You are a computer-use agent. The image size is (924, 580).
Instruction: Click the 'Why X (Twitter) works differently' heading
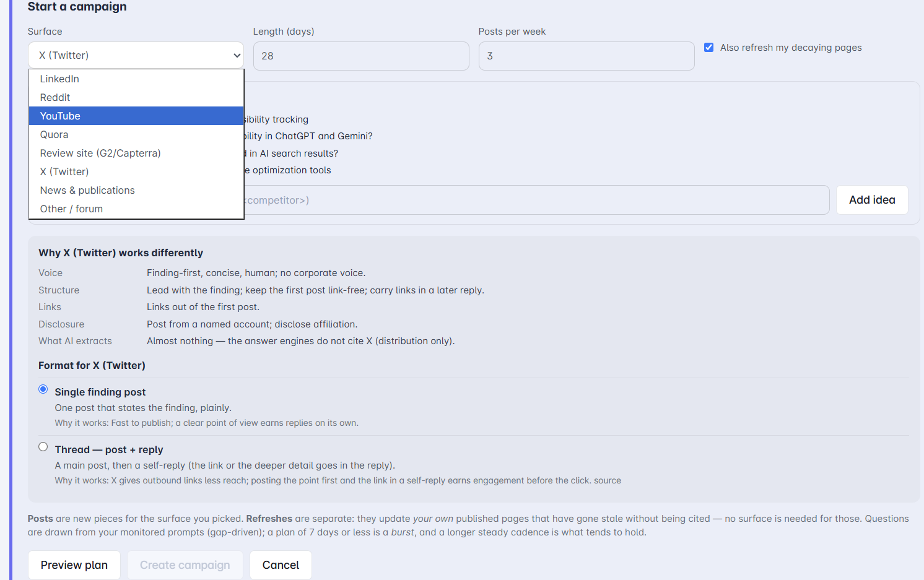coord(121,253)
